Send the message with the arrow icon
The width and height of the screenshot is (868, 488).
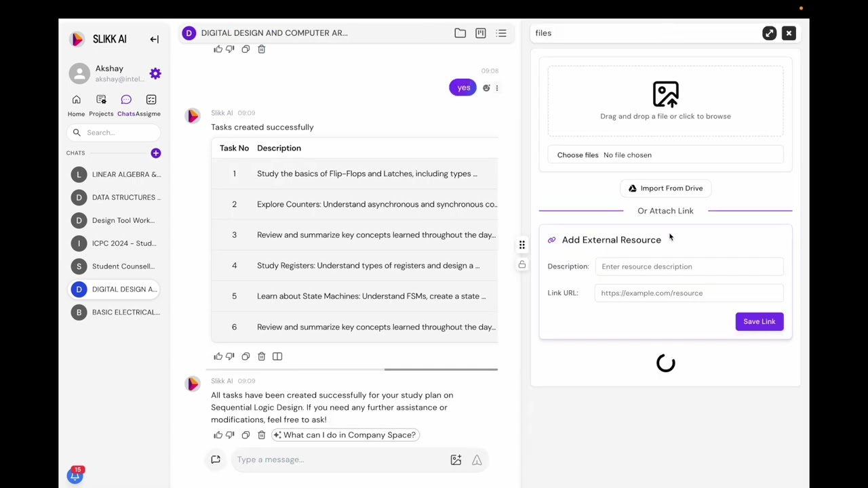click(x=477, y=460)
